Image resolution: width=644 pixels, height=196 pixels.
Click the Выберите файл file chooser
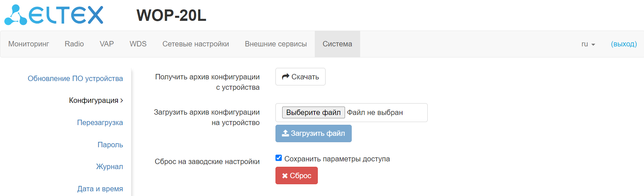click(313, 112)
